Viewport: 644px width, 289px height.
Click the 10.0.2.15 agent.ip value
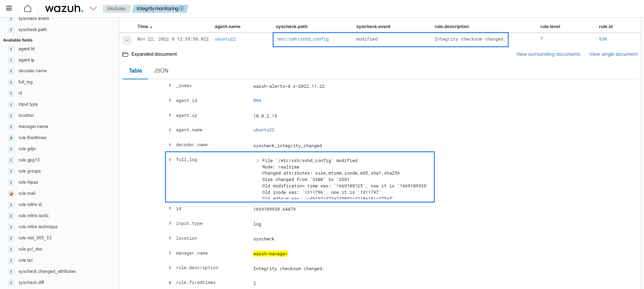(265, 116)
